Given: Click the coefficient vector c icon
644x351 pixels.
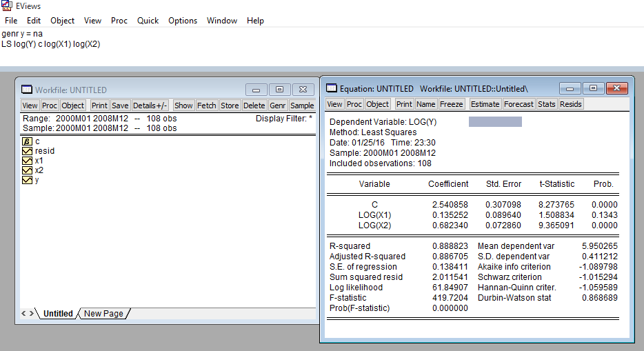Looking at the screenshot, I should [28, 141].
